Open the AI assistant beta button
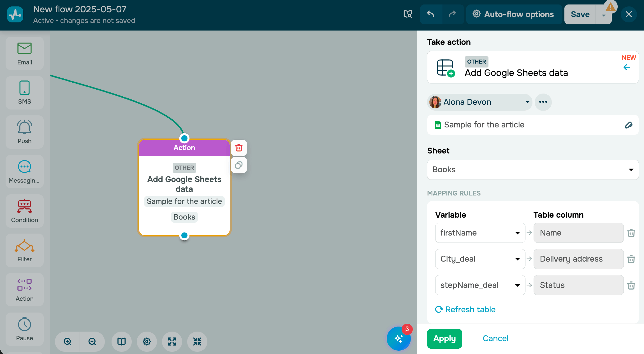This screenshot has width=644, height=354. click(399, 338)
